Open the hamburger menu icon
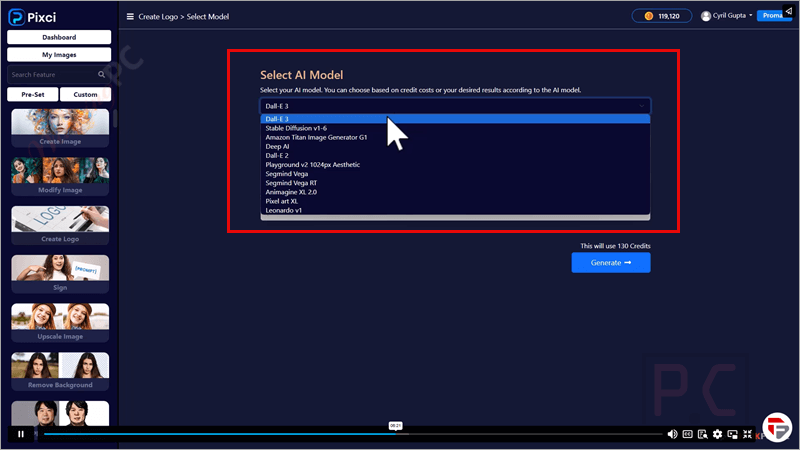800x450 pixels. coord(130,16)
